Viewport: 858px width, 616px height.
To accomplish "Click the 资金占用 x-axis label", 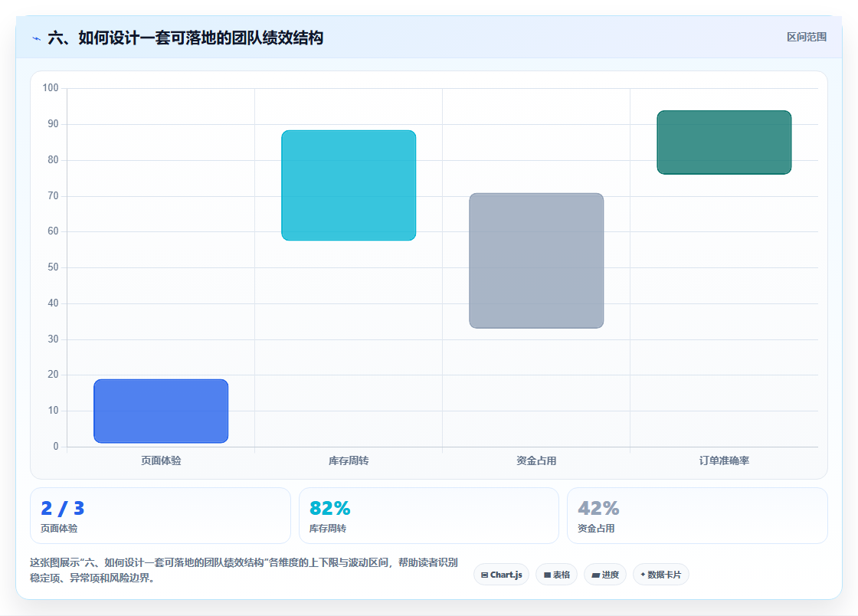I will point(536,460).
